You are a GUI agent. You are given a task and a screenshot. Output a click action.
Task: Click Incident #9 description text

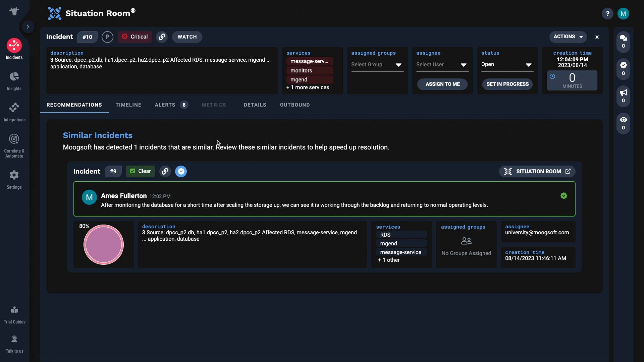point(249,236)
